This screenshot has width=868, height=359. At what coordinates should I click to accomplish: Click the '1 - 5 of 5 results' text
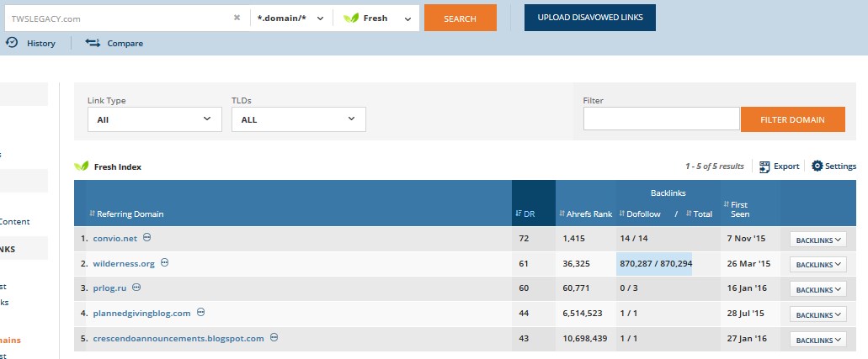pyautogui.click(x=715, y=166)
